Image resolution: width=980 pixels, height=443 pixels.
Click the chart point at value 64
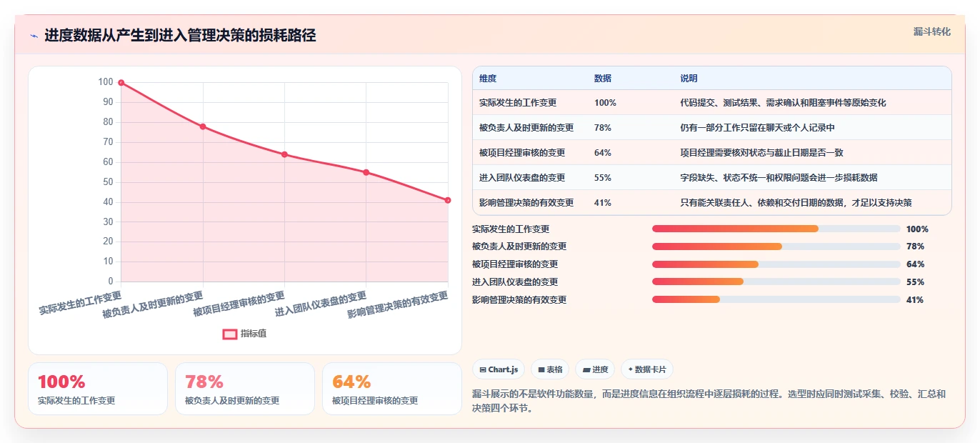point(284,154)
